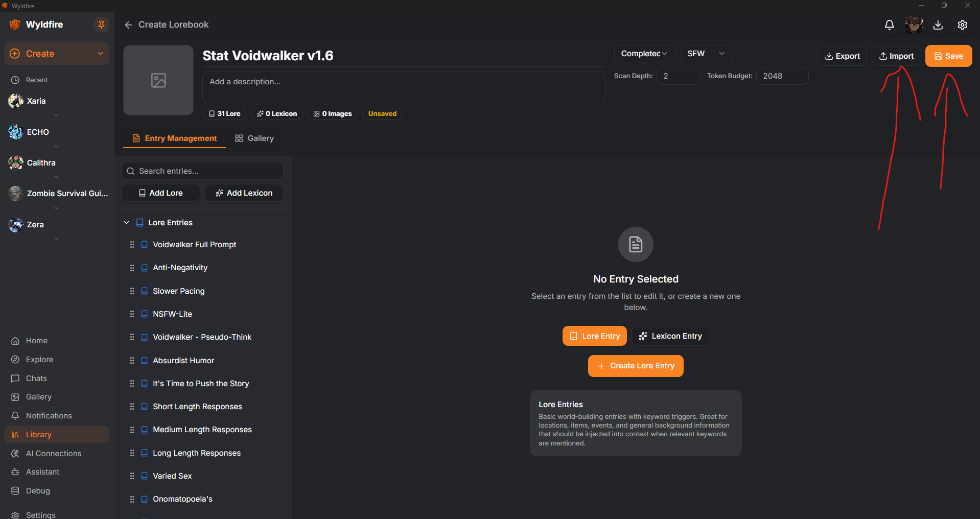Open Calithra character avatar

coord(16,163)
